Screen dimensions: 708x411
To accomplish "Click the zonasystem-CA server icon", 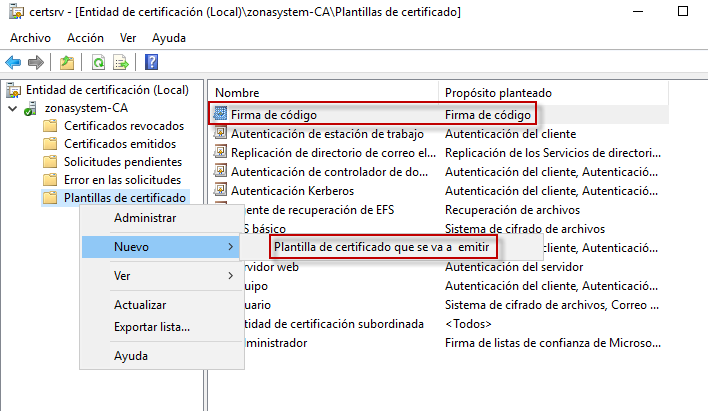I will coord(30,108).
